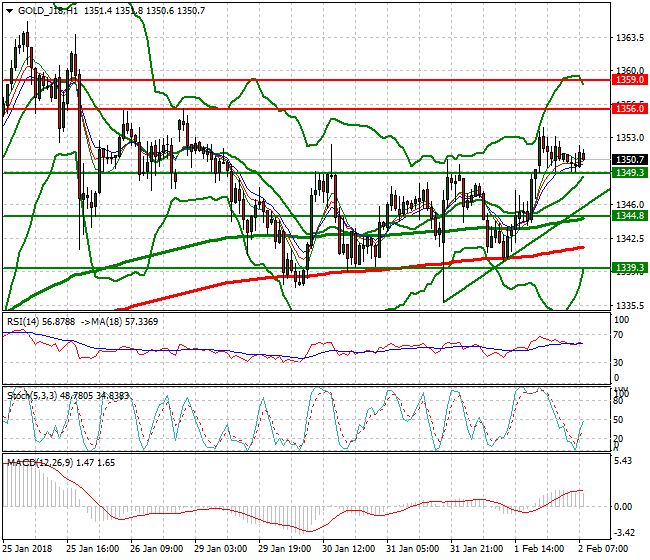Click the Stochastic 50 level label
This screenshot has height=560, width=650.
coord(618,419)
